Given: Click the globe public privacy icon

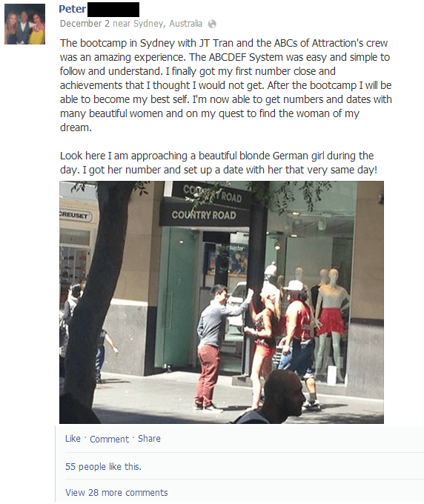Looking at the screenshot, I should coord(212,24).
